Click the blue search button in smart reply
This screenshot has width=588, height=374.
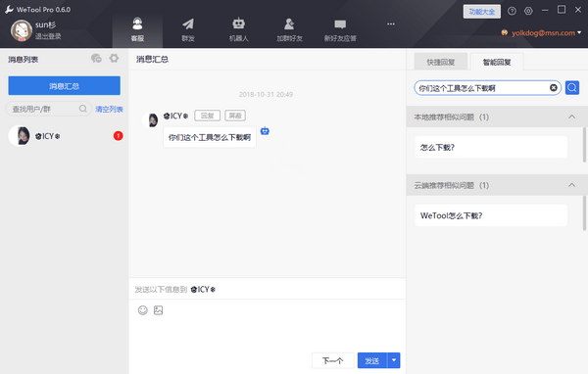(x=572, y=88)
